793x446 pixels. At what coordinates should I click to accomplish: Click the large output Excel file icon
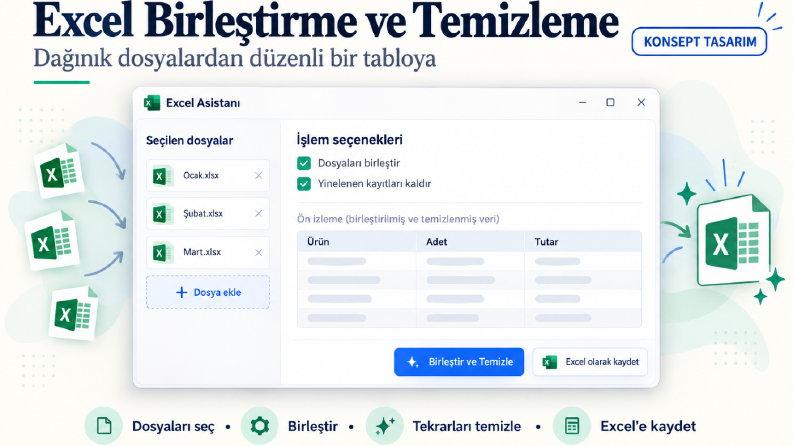tap(733, 242)
